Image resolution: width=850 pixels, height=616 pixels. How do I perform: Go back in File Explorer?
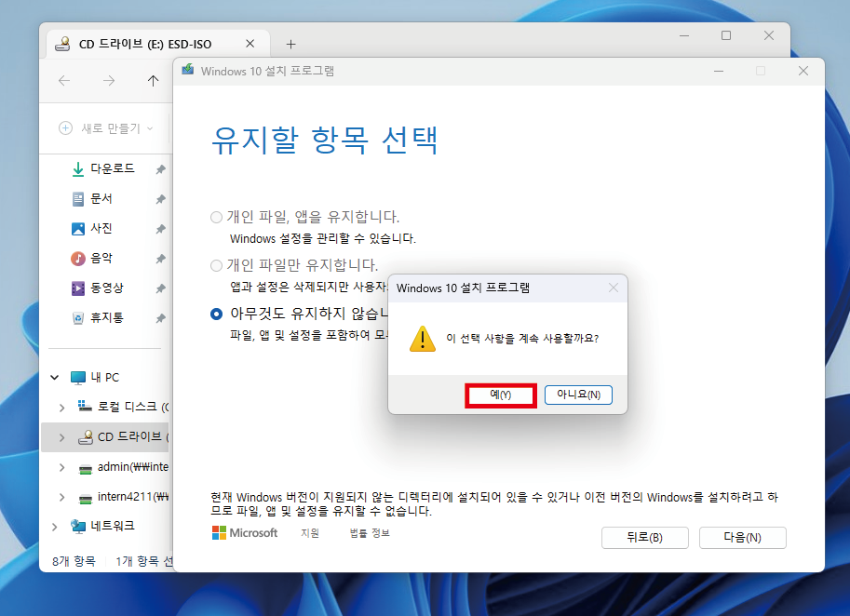[x=64, y=81]
